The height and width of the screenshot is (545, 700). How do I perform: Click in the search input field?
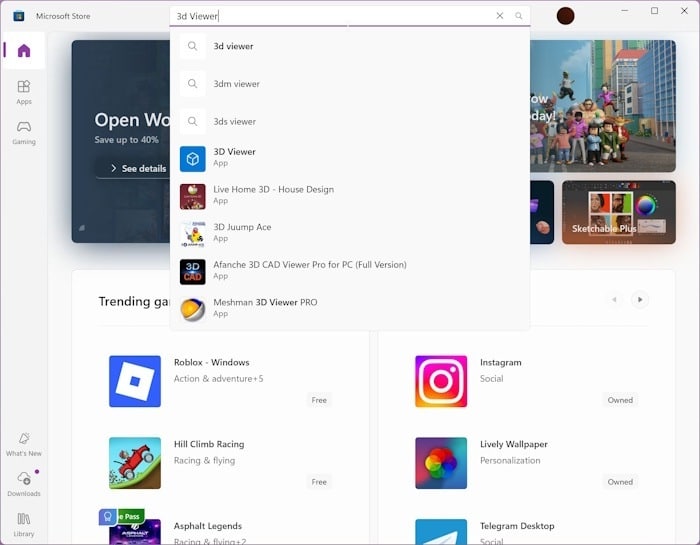pos(330,16)
